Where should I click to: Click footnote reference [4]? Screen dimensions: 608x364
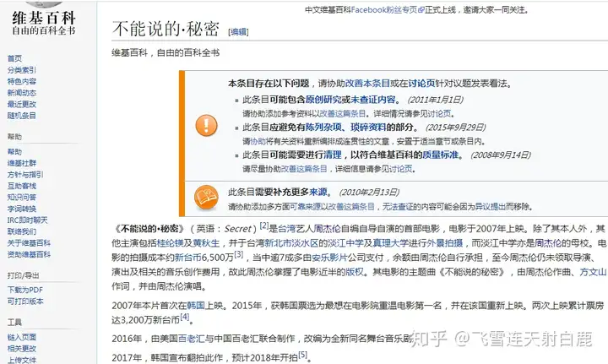click(185, 317)
